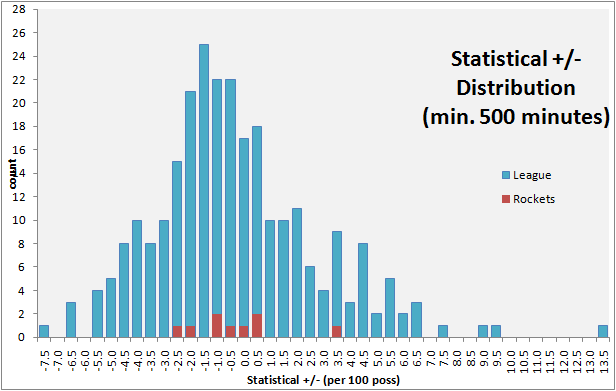Select the x-axis tick label '-7.0'
This screenshot has width=616, height=391.
(x=58, y=360)
